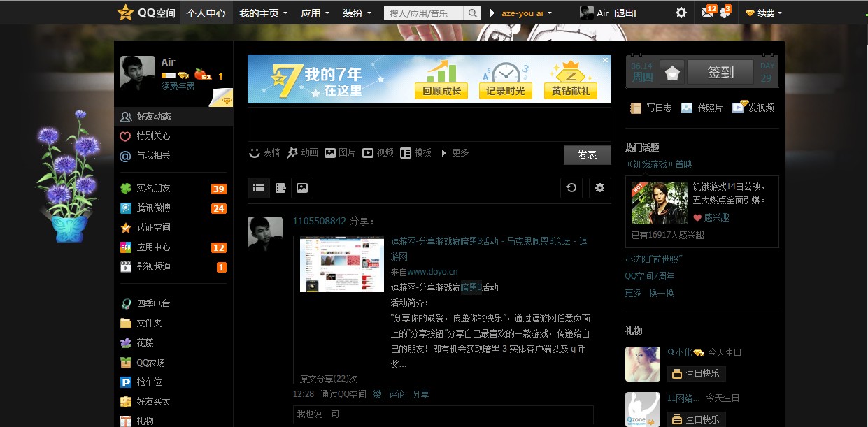The width and height of the screenshot is (868, 427).
Task: Click the 签到 check-in button
Action: [720, 72]
